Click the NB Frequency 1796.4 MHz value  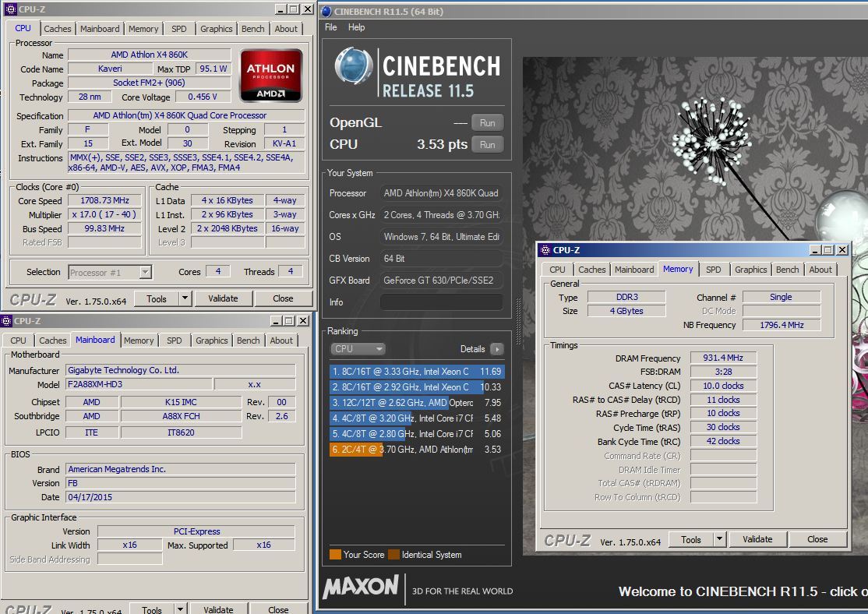[x=781, y=325]
